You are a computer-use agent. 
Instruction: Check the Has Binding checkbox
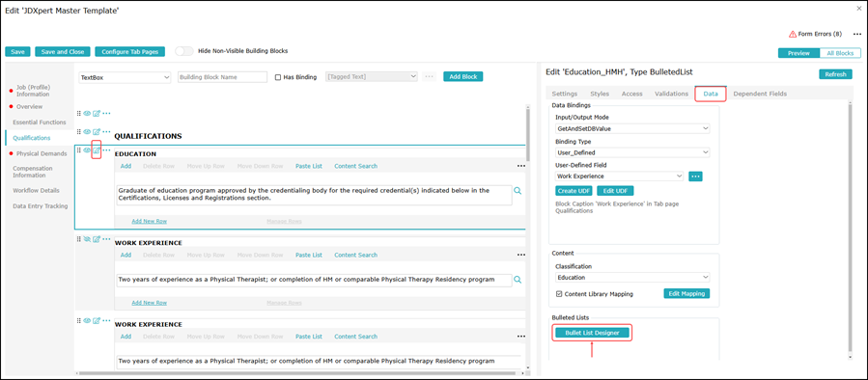click(278, 77)
